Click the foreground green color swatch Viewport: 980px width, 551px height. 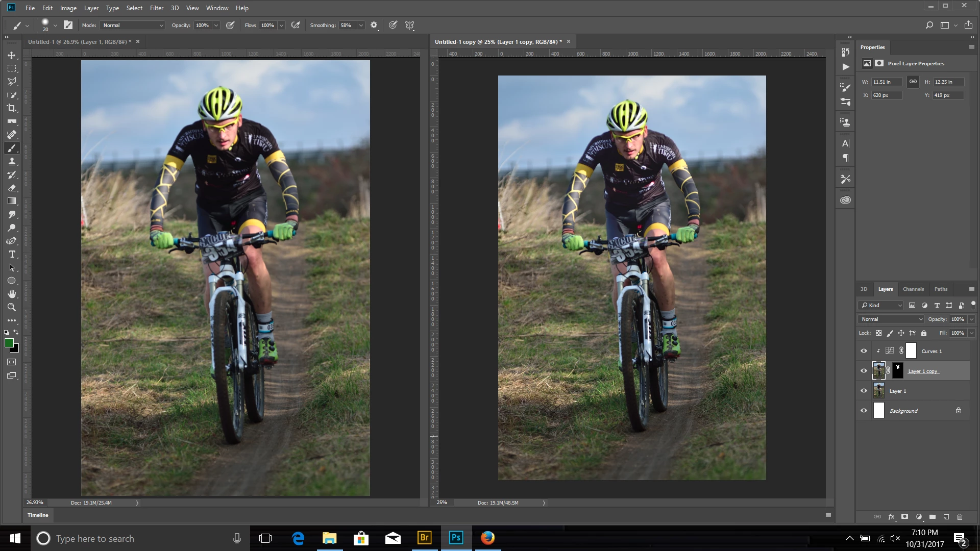pos(9,343)
